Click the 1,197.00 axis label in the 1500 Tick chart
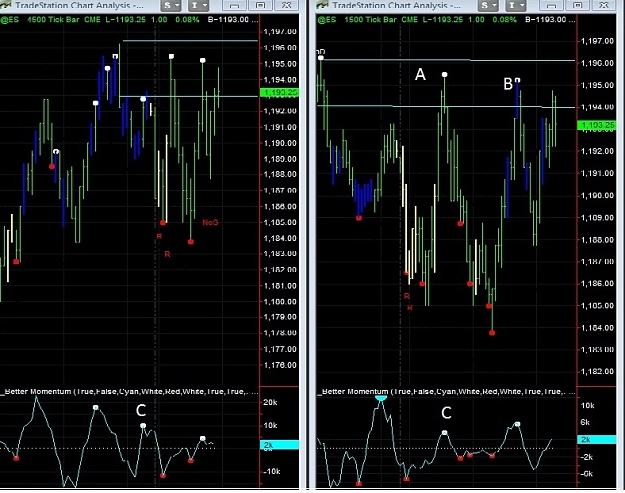 pos(597,41)
